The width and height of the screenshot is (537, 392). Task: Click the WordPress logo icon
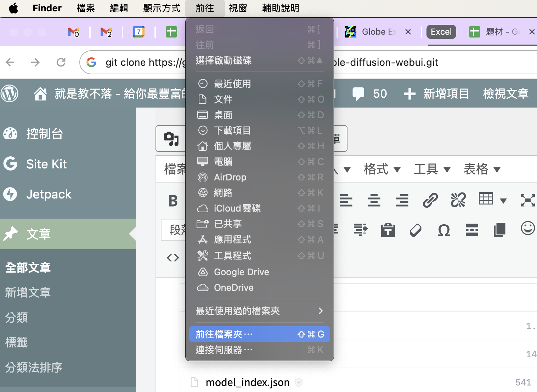[10, 94]
